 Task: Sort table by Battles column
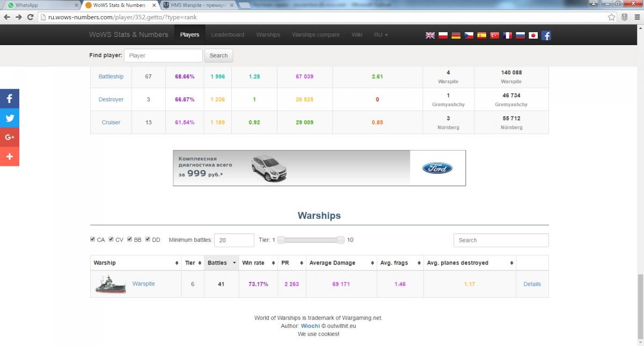[221, 263]
